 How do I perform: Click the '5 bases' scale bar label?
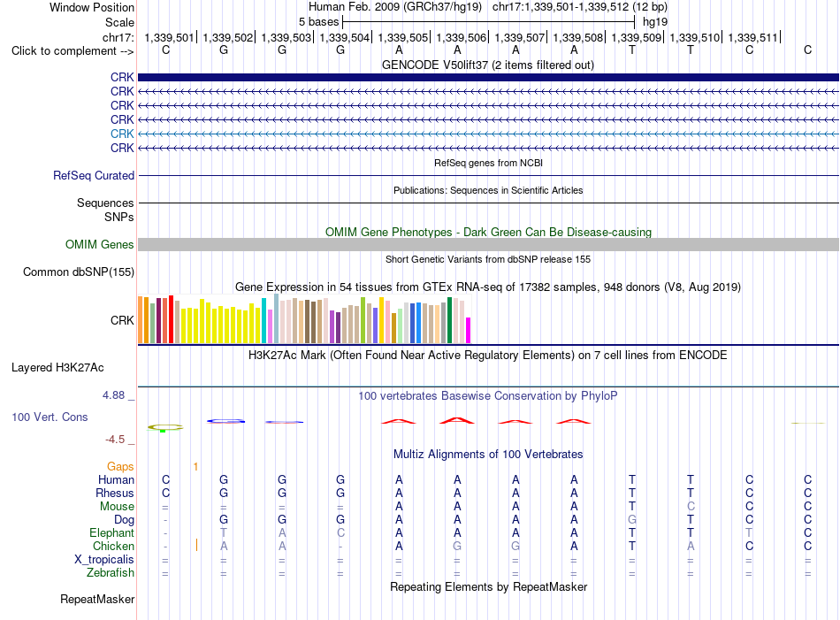(x=318, y=22)
